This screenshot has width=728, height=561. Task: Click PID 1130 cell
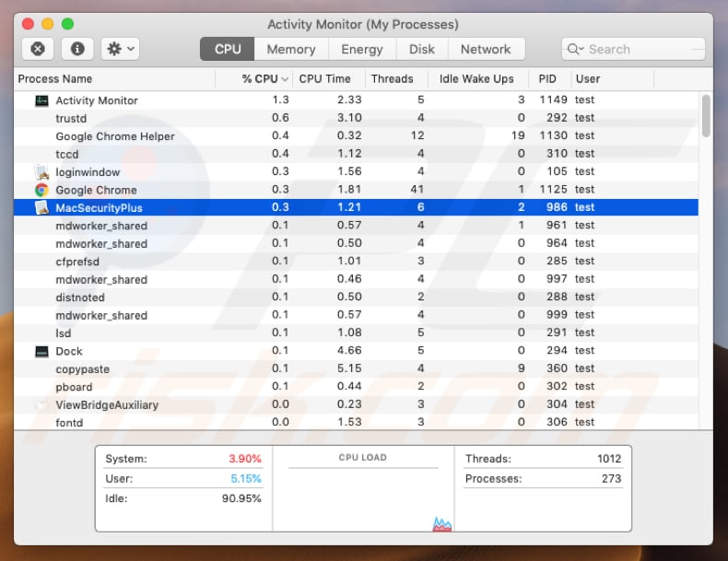click(x=553, y=135)
